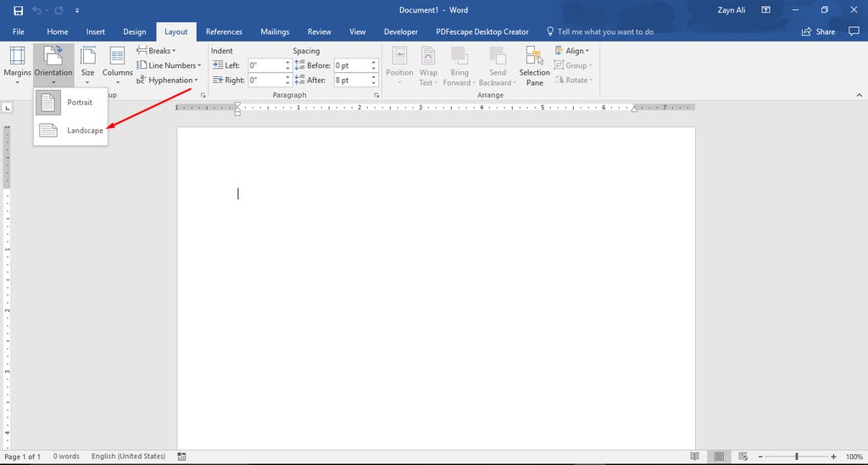This screenshot has height=465, width=868.
Task: Click the Bring Forward button
Action: pyautogui.click(x=459, y=66)
